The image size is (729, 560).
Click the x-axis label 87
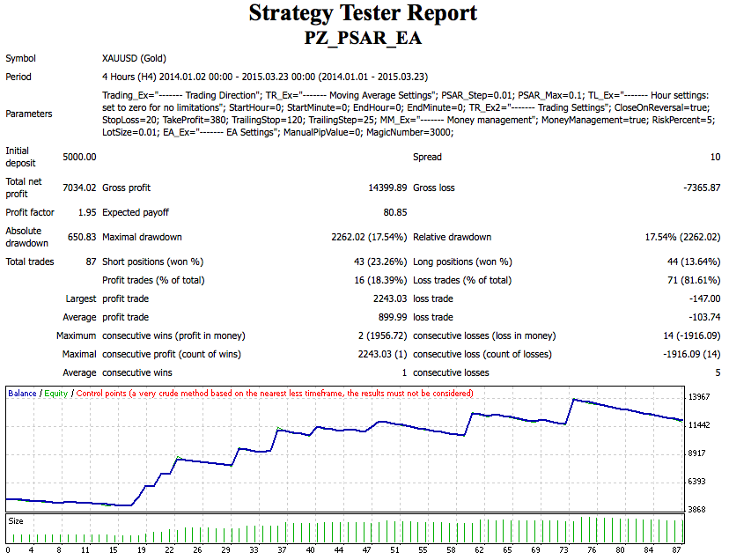676,550
